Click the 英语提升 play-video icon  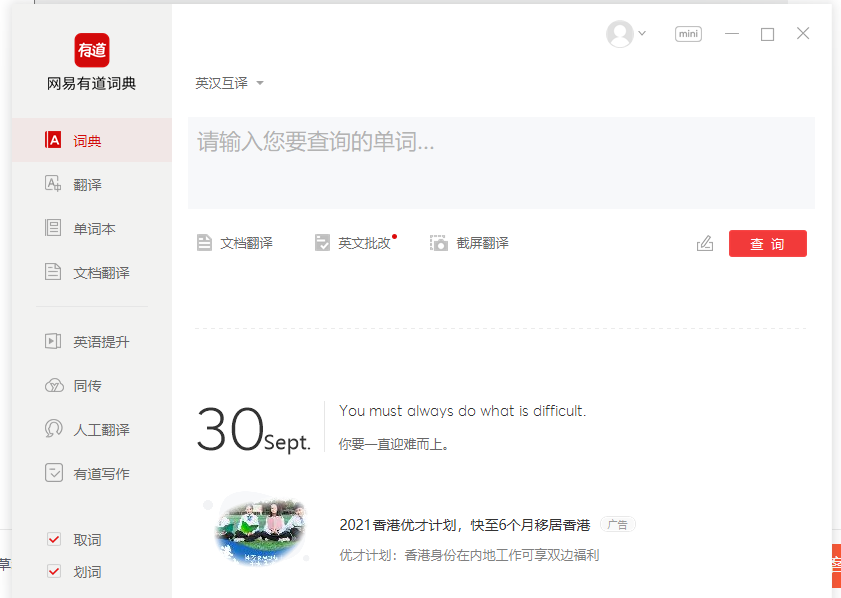point(53,341)
